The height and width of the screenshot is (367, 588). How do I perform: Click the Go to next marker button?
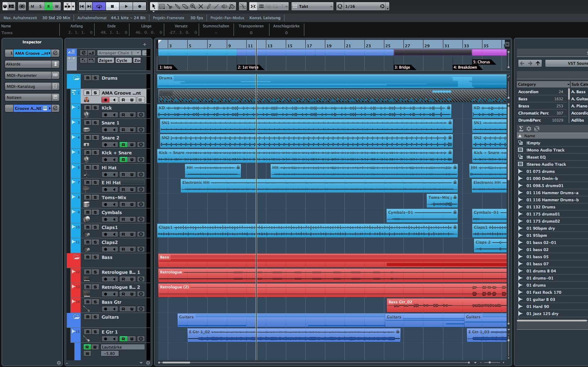coord(90,6)
